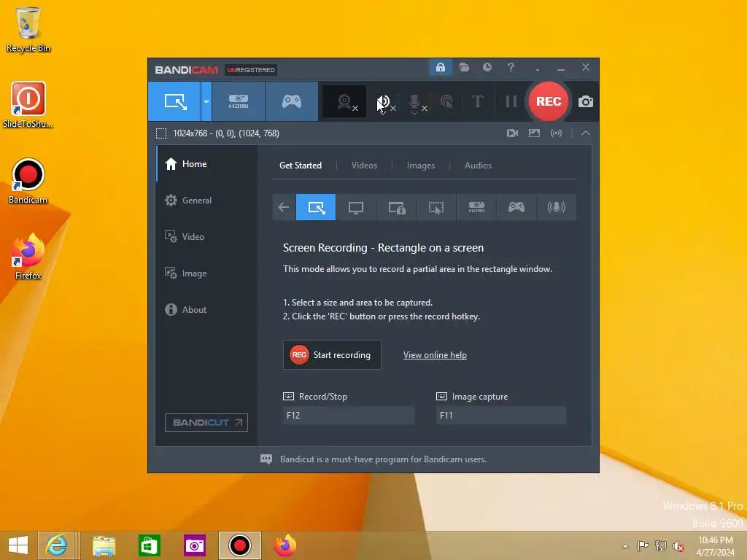
Task: Click the rectangle selection icon beside 1024x768
Action: click(161, 133)
